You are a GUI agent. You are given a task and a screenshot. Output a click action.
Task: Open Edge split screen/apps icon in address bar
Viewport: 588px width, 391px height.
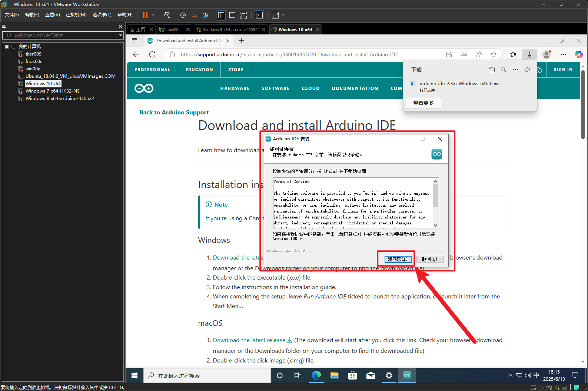(449, 54)
